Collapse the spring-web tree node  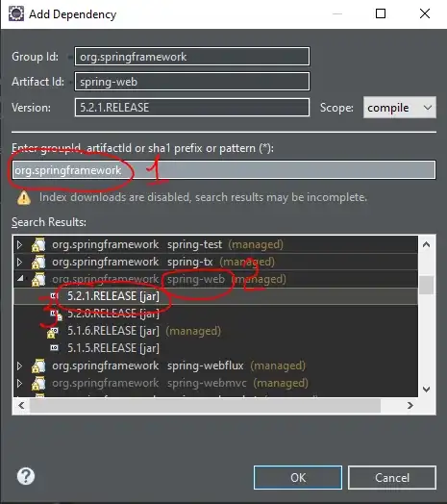(20, 278)
